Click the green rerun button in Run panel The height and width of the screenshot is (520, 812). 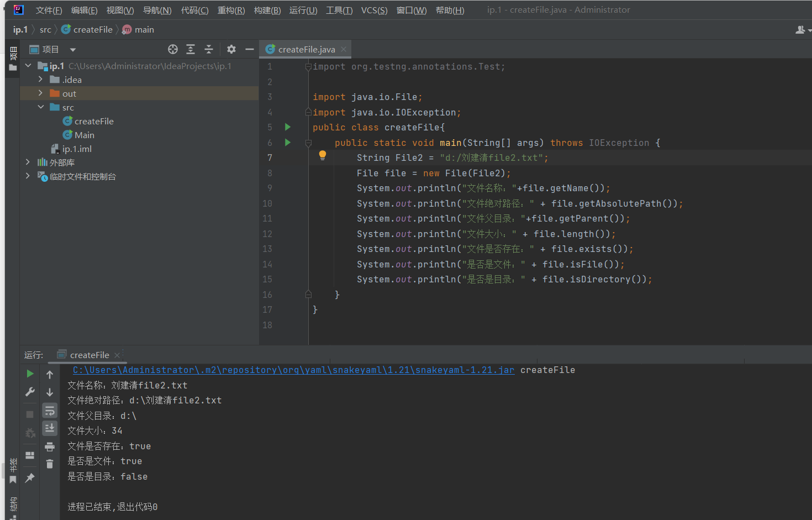point(30,374)
